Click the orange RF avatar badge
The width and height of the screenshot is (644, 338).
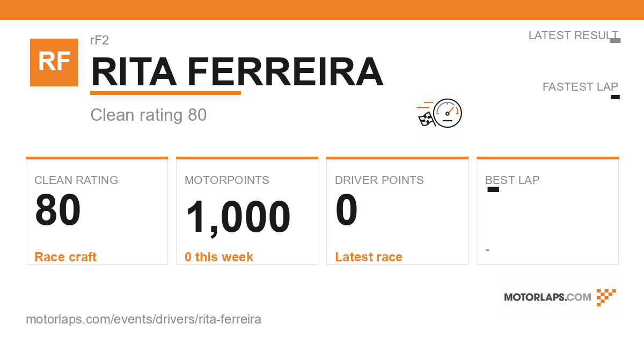point(54,62)
